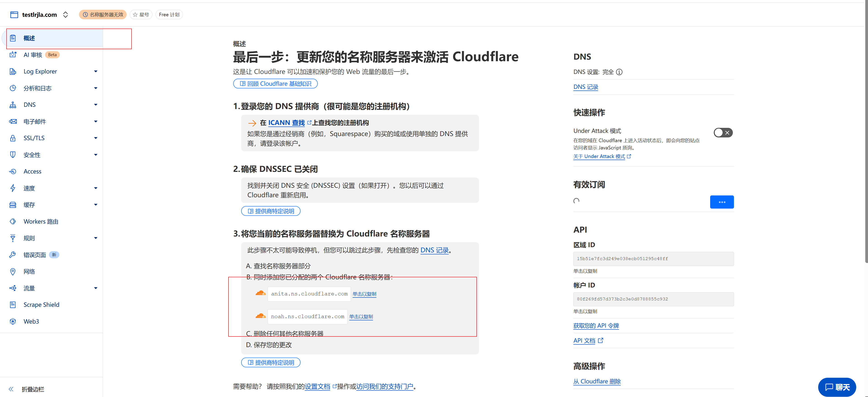Screen dimensions: 868x397
Task: Click the 概述 clipboard icon in sidebar
Action: click(13, 38)
